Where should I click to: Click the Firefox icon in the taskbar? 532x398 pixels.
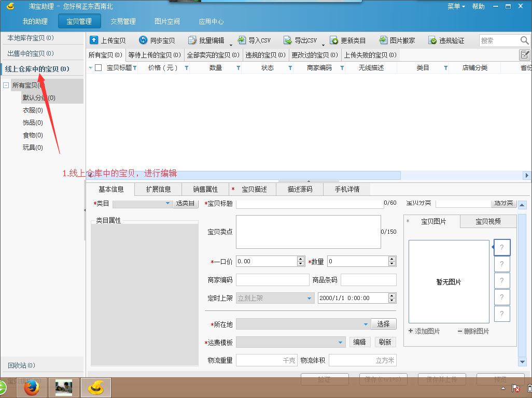point(32,387)
